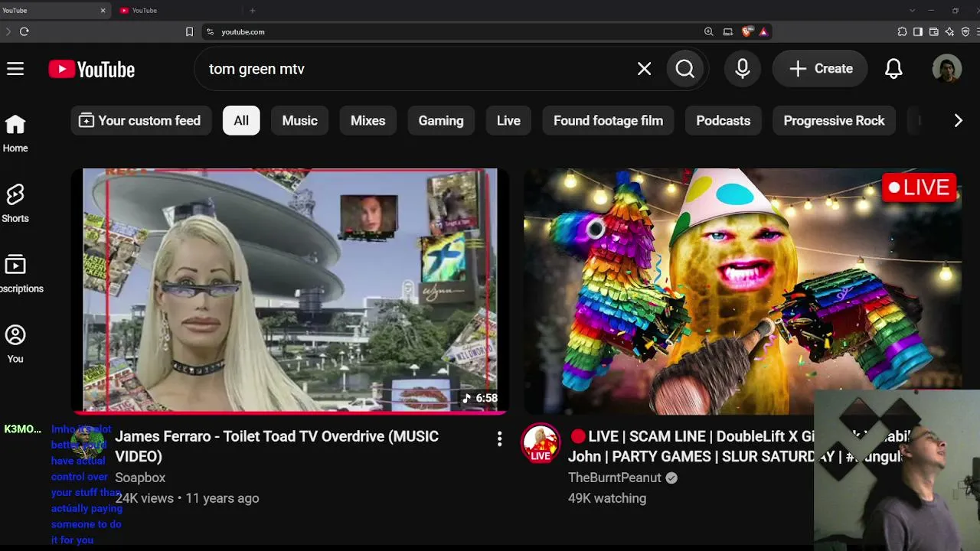The image size is (980, 551).
Task: Visit TheBurntPeanut channel name link
Action: pyautogui.click(x=614, y=478)
